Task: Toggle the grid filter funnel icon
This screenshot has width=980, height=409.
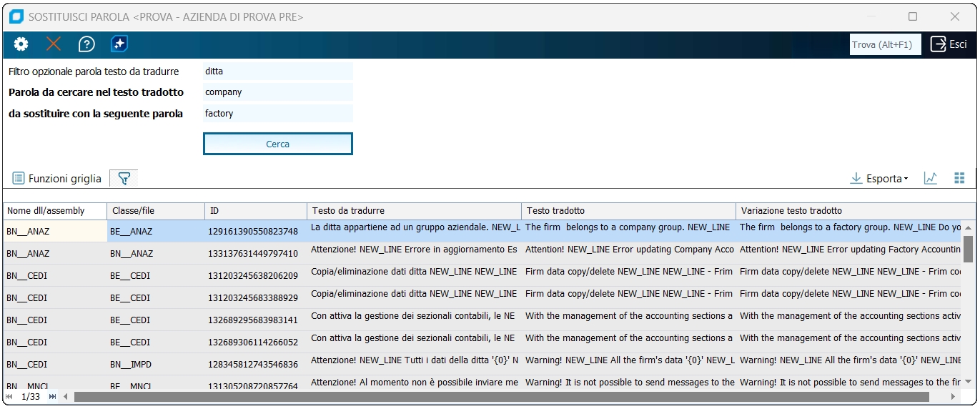Action: click(x=124, y=179)
